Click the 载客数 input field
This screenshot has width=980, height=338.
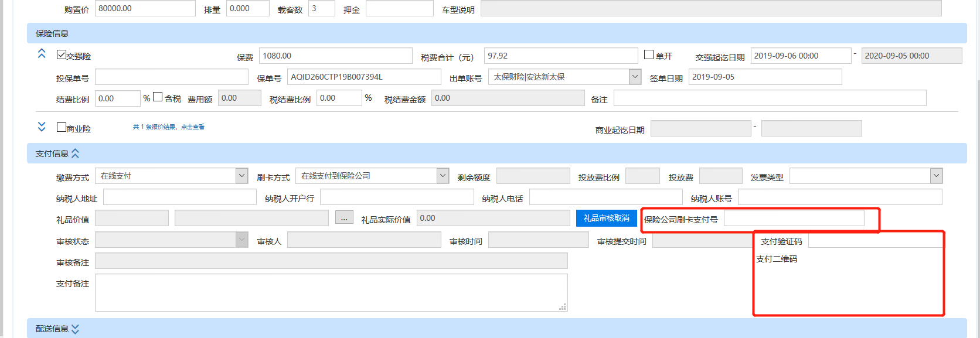coord(322,8)
